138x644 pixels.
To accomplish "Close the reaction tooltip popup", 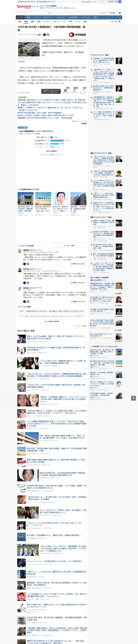I will pyautogui.click(x=60, y=90).
